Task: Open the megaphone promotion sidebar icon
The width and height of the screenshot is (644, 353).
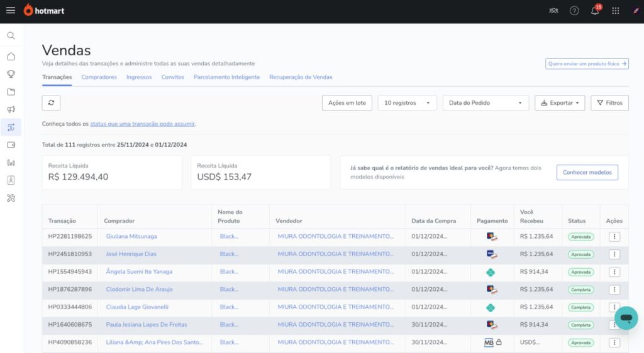Action: pyautogui.click(x=11, y=109)
